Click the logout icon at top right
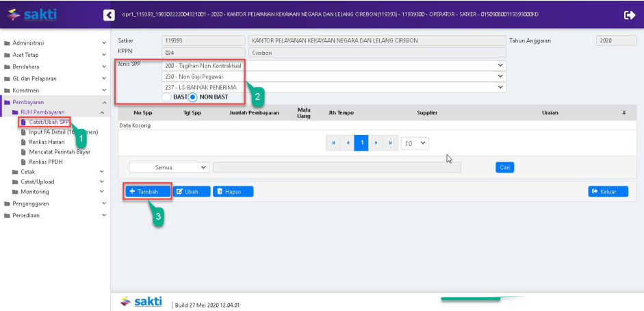Screen dimensions: 644x311 pos(630,14)
